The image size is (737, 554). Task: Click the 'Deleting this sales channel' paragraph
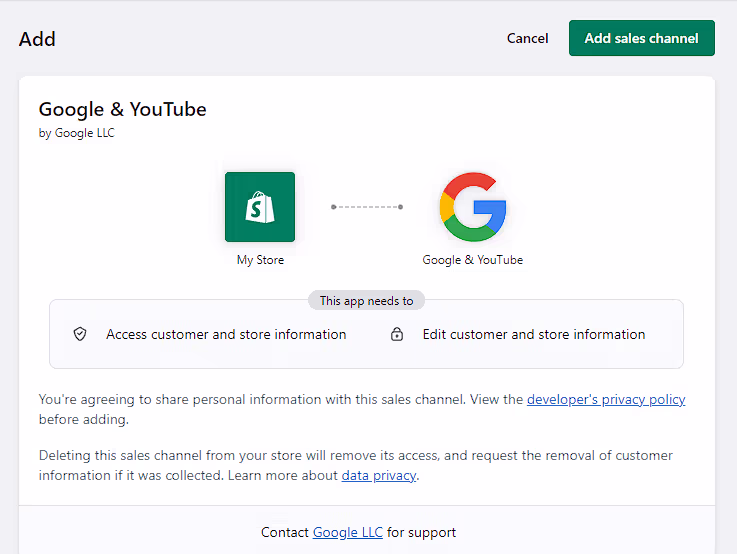(356, 465)
